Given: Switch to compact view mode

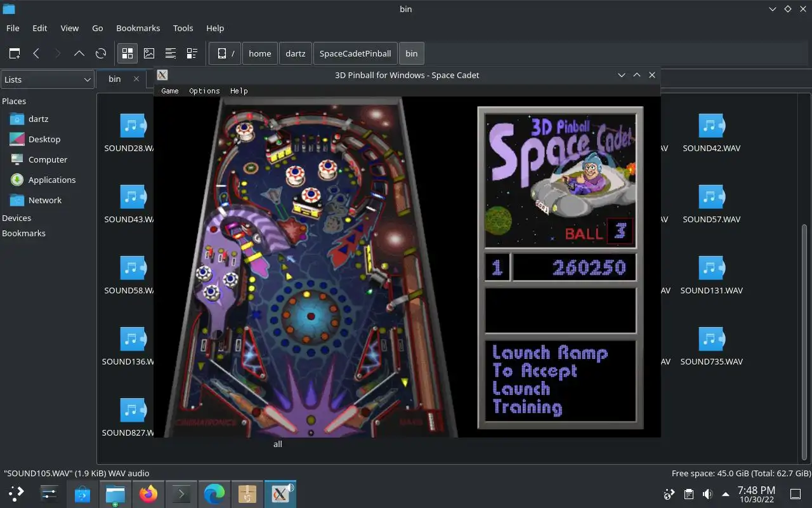Looking at the screenshot, I should click(x=171, y=53).
